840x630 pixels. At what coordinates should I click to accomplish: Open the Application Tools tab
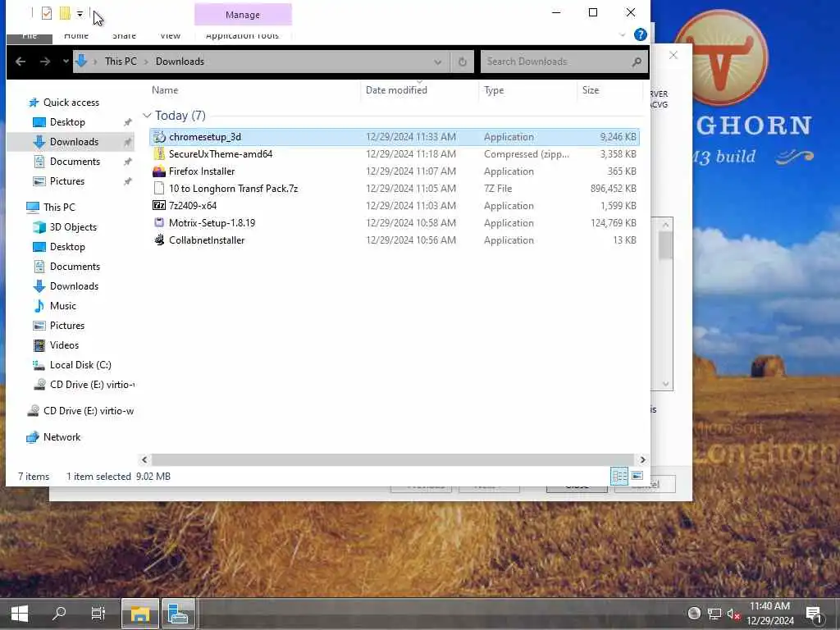pos(242,36)
